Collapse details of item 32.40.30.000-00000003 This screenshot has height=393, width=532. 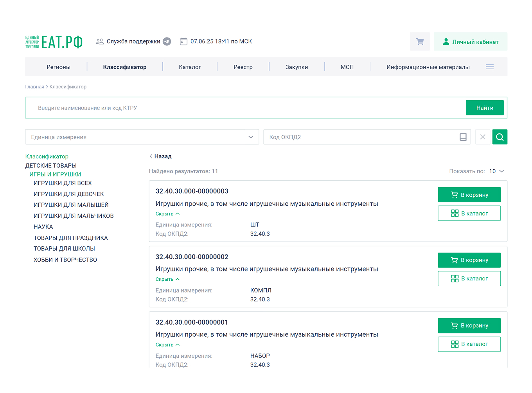point(167,214)
